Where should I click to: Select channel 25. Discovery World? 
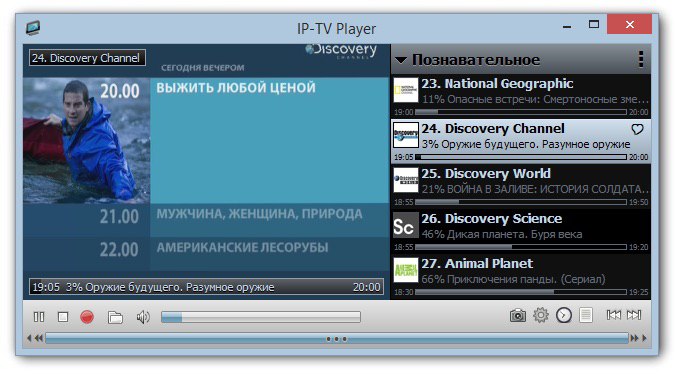pyautogui.click(x=521, y=187)
